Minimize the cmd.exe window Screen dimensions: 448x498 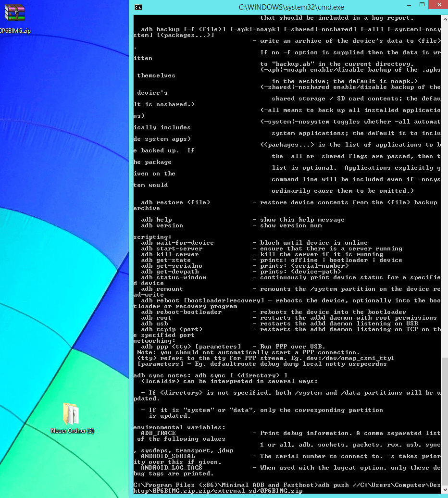click(409, 5)
